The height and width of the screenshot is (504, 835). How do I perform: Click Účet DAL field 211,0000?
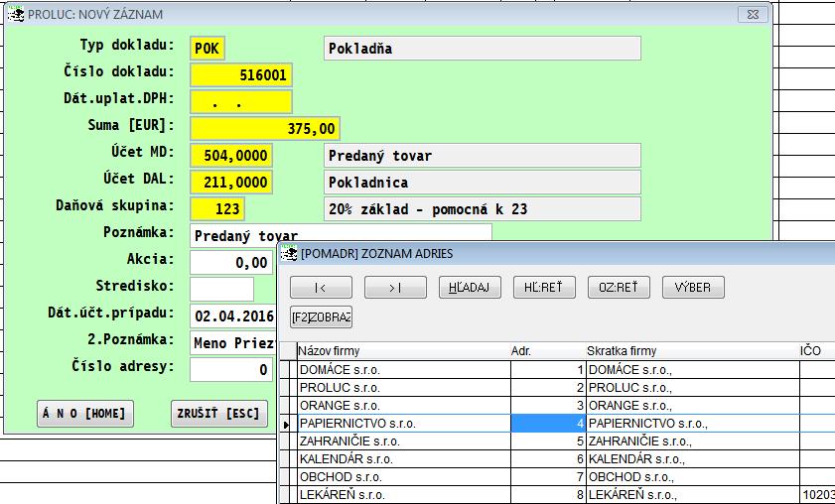(231, 182)
